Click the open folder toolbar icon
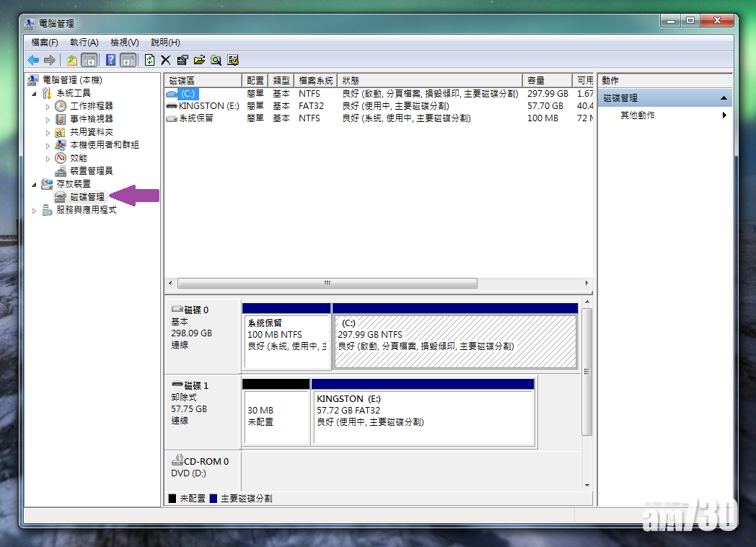This screenshot has height=547, width=756. coord(199,61)
